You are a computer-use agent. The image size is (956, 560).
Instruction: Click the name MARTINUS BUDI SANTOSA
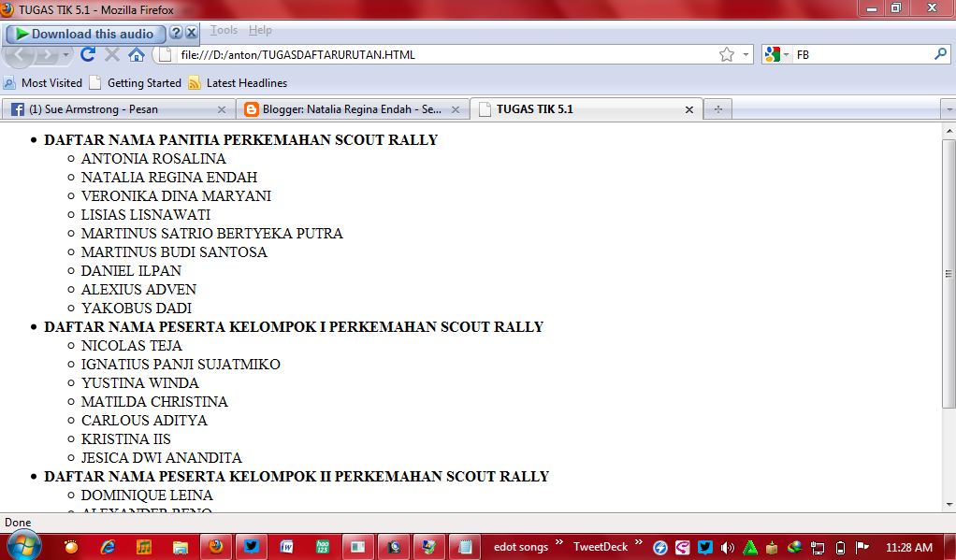pyautogui.click(x=174, y=251)
